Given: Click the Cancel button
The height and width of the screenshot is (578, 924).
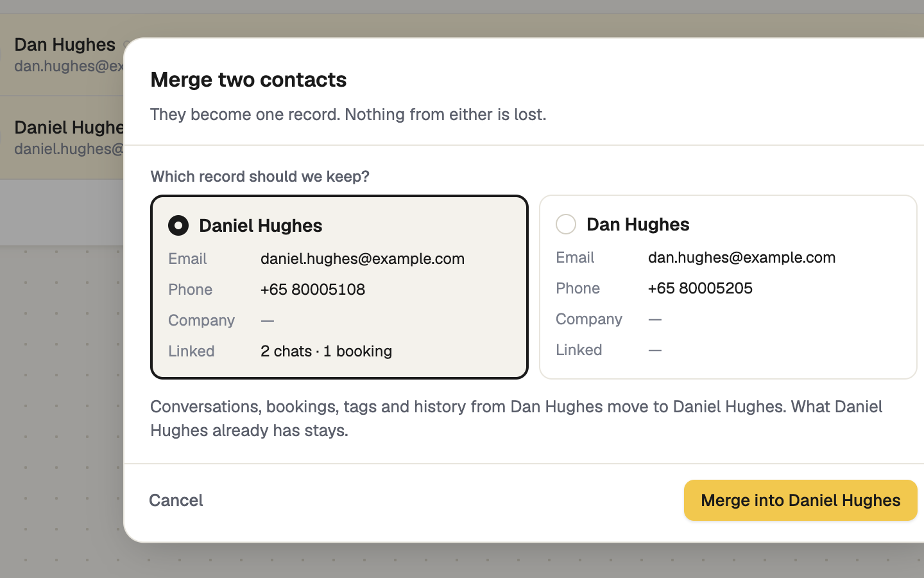Looking at the screenshot, I should coord(176,500).
